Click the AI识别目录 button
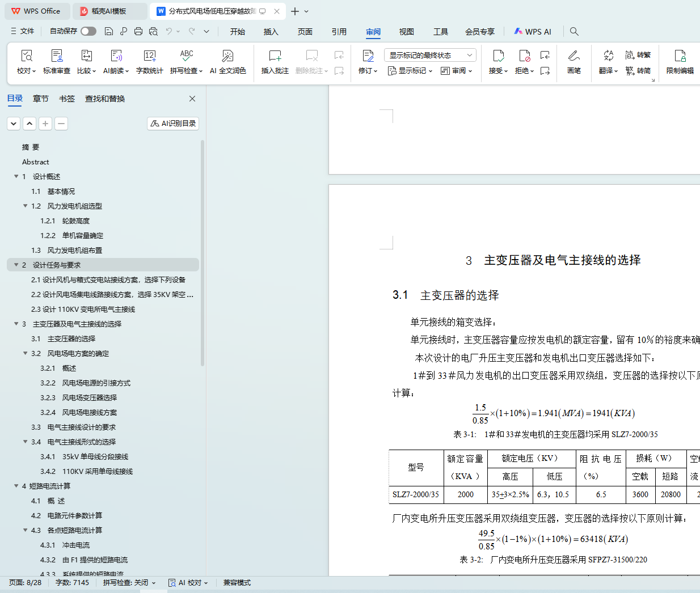This screenshot has width=700, height=593. click(x=173, y=124)
